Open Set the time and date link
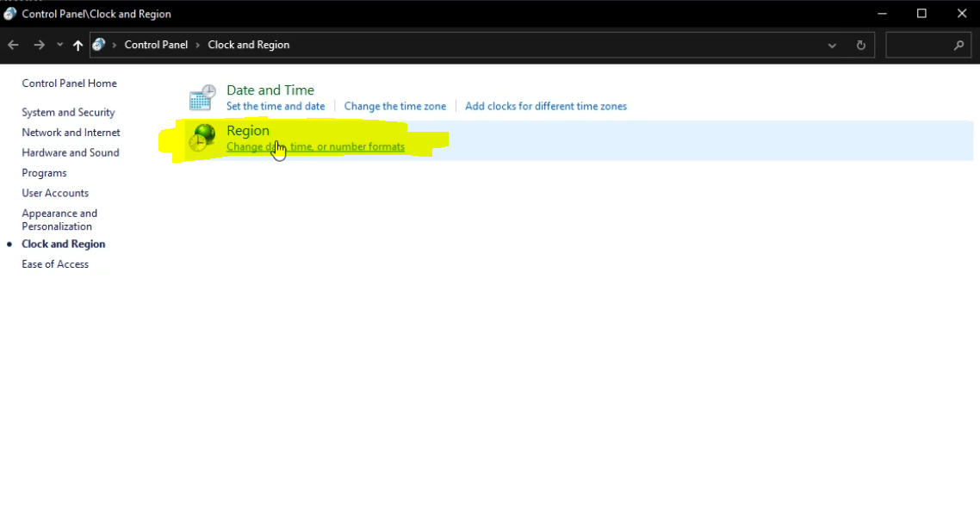Viewport: 980px width, 514px height. tap(276, 106)
